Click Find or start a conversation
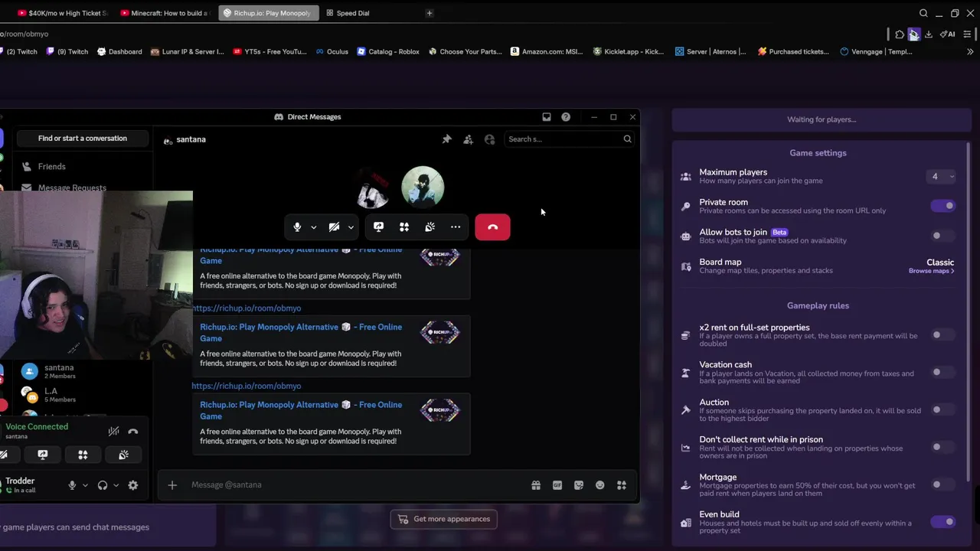This screenshot has width=980, height=551. point(83,139)
